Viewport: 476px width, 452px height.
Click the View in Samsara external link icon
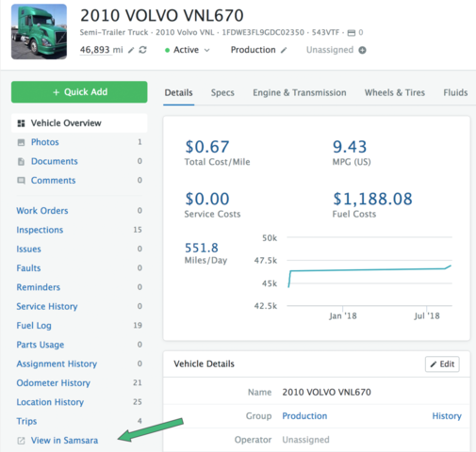pyautogui.click(x=21, y=441)
